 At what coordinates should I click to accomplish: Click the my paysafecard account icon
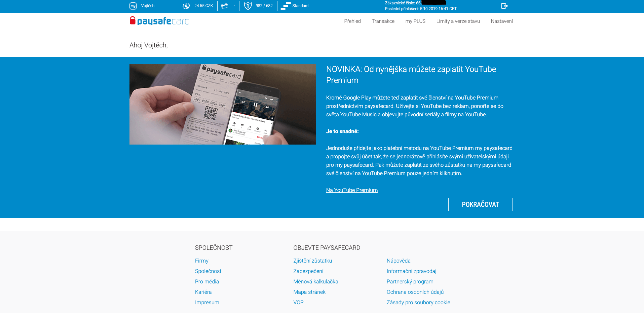133,6
